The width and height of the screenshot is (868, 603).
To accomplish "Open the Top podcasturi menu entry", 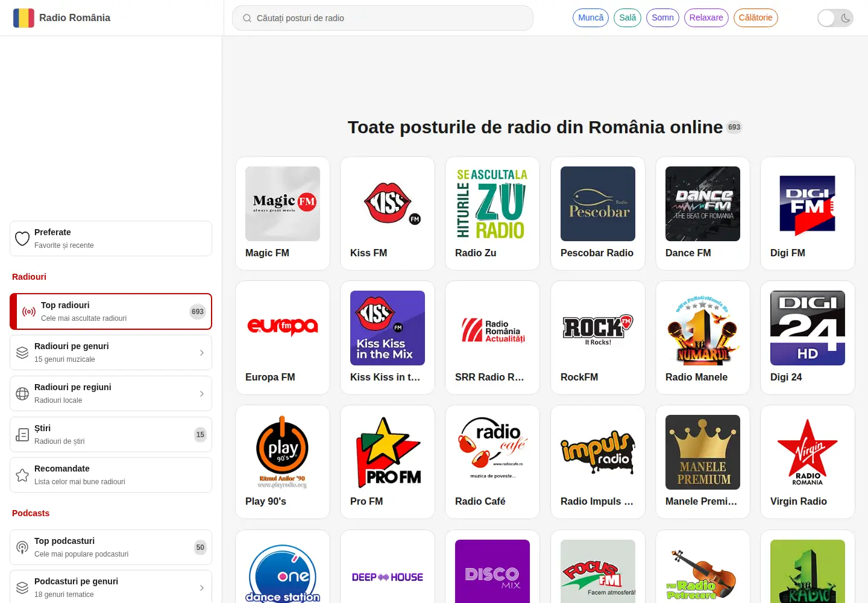I will tap(111, 548).
